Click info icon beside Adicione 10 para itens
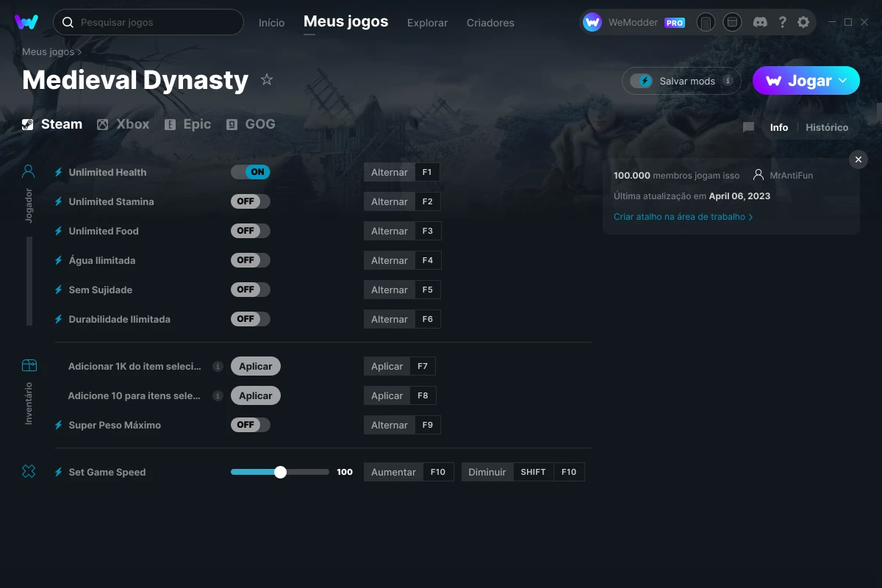 218,395
